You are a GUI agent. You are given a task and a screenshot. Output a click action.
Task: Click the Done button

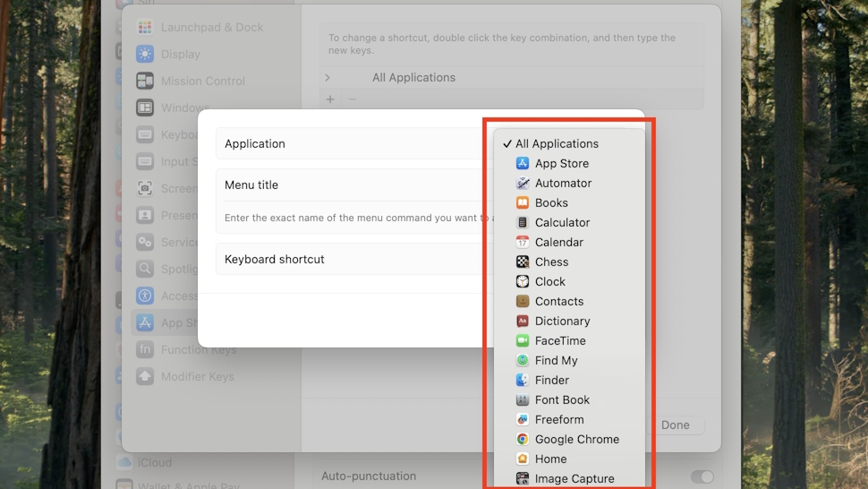(x=676, y=425)
